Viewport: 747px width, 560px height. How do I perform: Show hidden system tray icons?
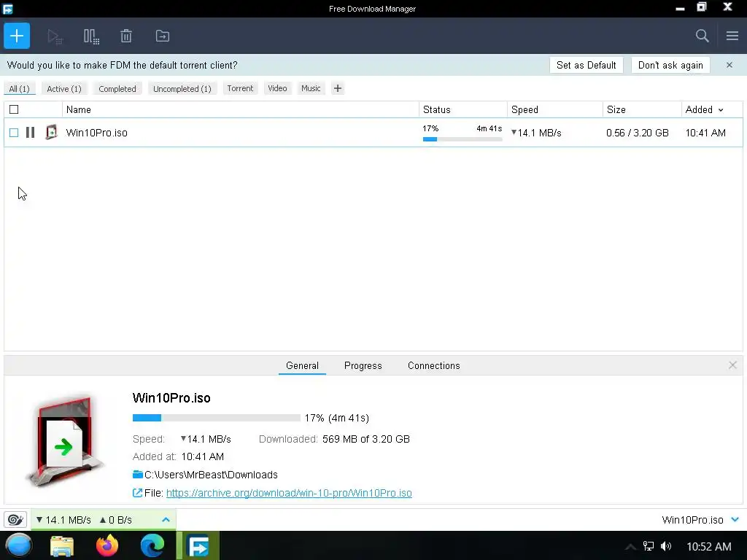[630, 547]
